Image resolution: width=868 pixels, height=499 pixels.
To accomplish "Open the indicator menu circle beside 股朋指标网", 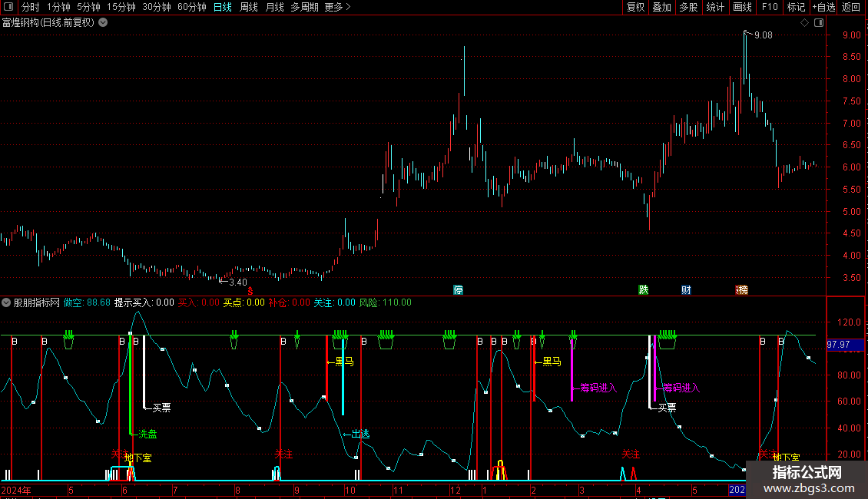I will (6, 302).
